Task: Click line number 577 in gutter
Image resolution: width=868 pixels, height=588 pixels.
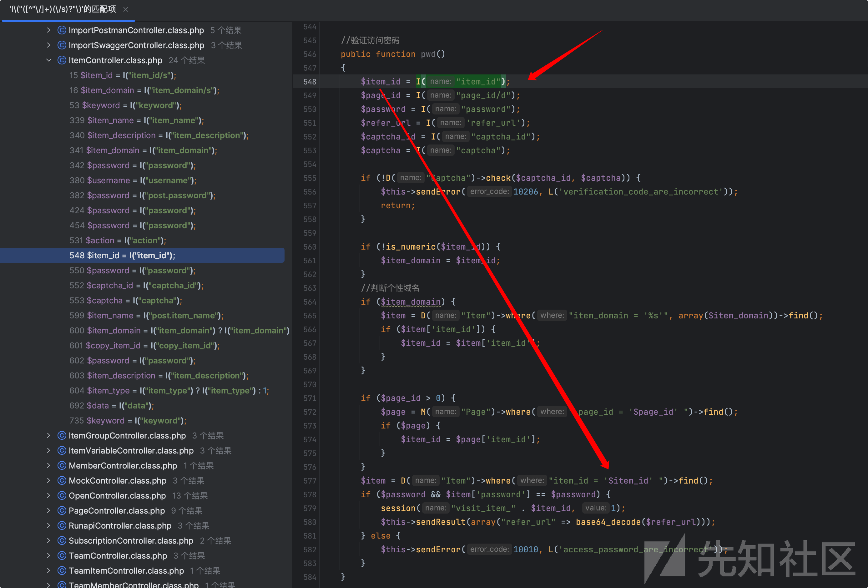Action: tap(310, 481)
